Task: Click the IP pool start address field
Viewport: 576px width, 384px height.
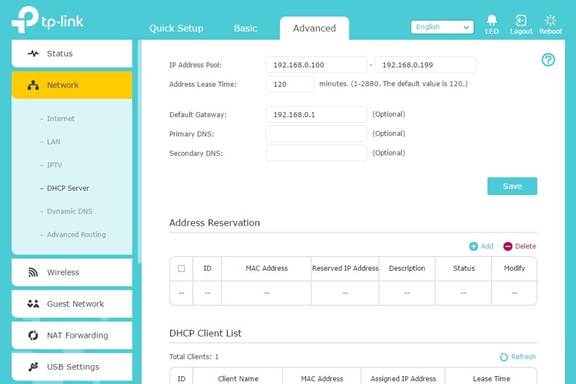Action: pos(316,65)
